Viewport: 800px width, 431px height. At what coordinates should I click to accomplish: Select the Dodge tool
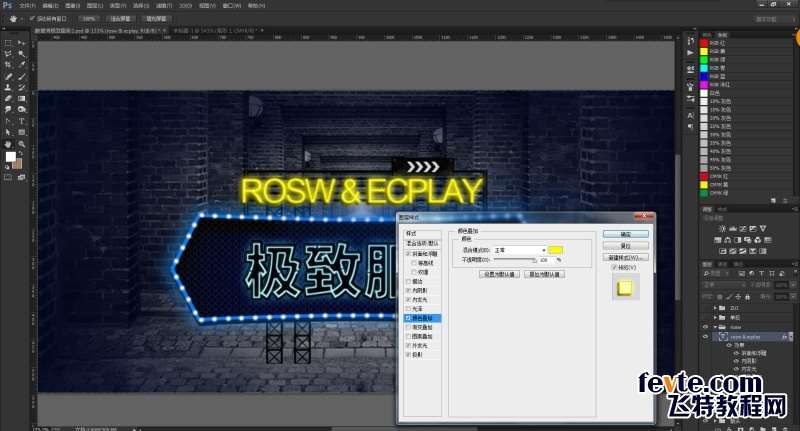coord(21,109)
